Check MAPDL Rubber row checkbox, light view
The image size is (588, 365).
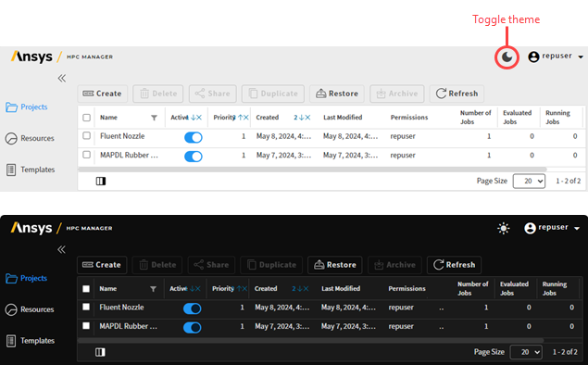[x=87, y=155]
